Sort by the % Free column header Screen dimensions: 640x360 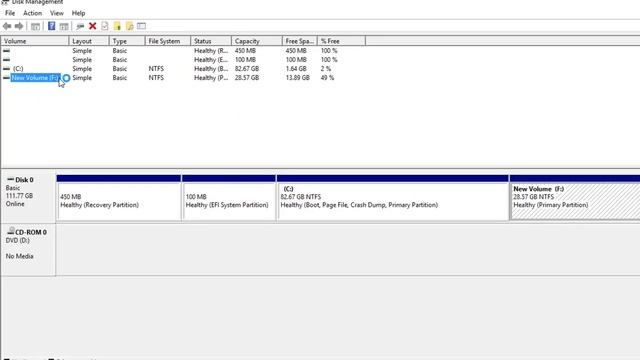click(x=341, y=41)
